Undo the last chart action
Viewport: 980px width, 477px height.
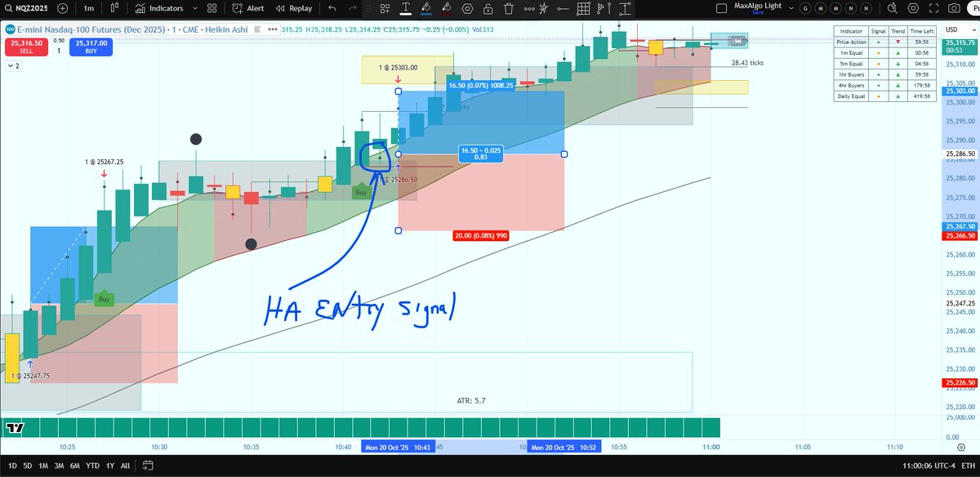332,8
